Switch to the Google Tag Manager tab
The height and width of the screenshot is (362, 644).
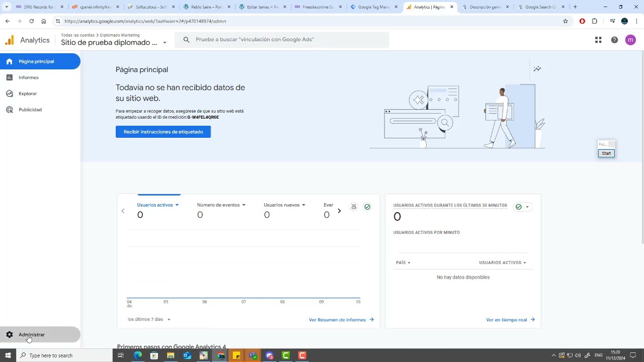[374, 7]
